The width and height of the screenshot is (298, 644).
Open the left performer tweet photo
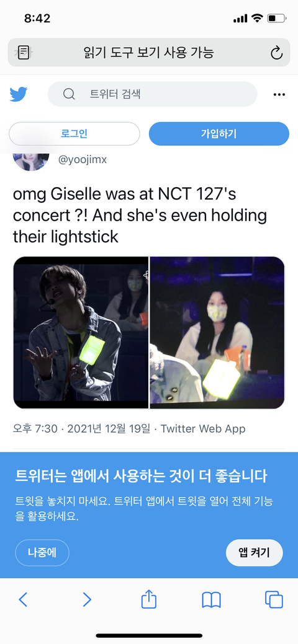(81, 333)
